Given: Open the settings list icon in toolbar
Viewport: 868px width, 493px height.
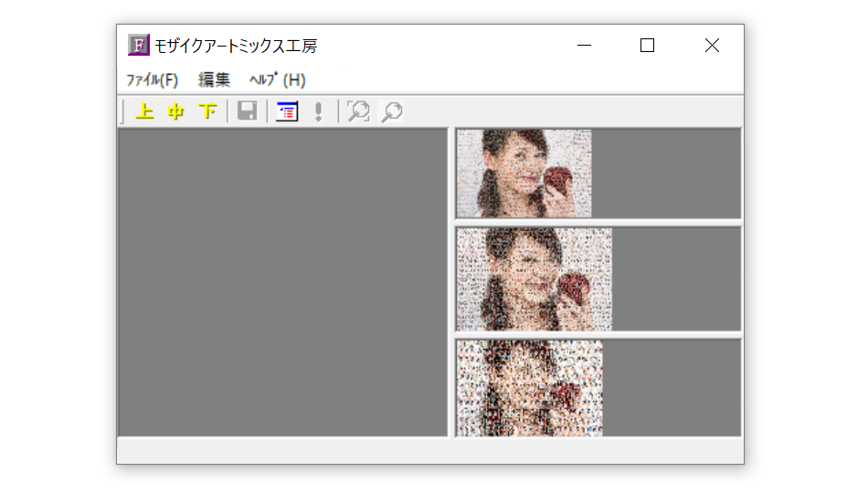Looking at the screenshot, I should pyautogui.click(x=287, y=111).
